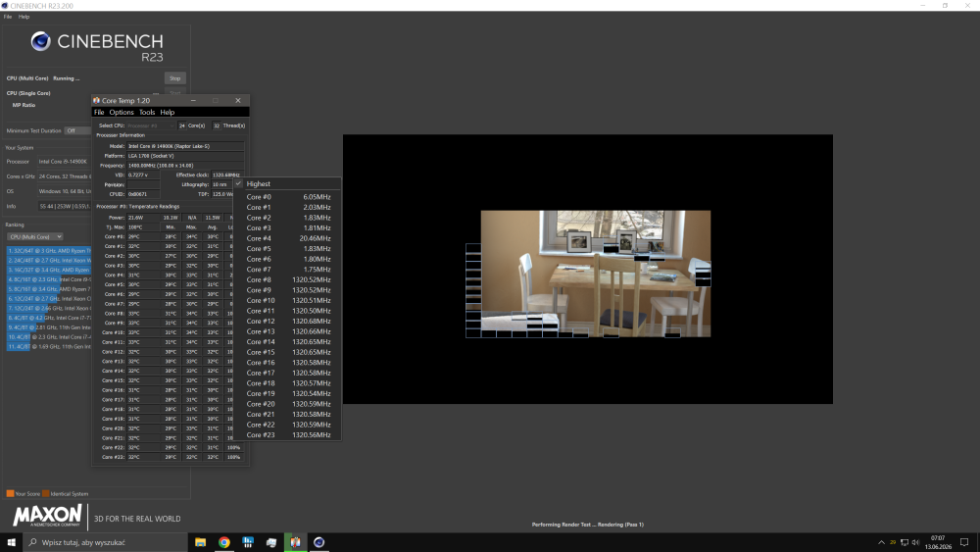The image size is (980, 552).
Task: Expand the CPU (Multi Core) ranking dropdown
Action: point(35,237)
